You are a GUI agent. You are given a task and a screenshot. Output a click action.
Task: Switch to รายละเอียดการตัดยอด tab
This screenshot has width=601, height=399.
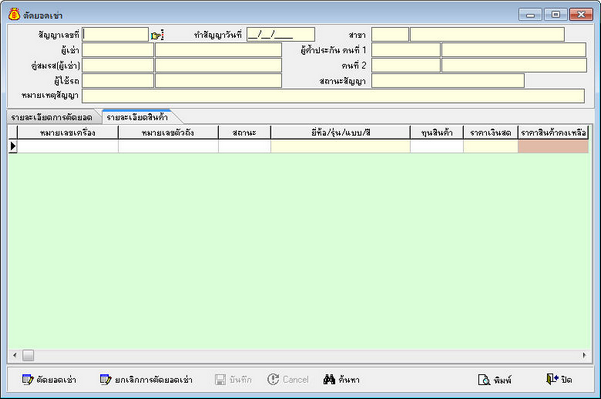tap(52, 117)
